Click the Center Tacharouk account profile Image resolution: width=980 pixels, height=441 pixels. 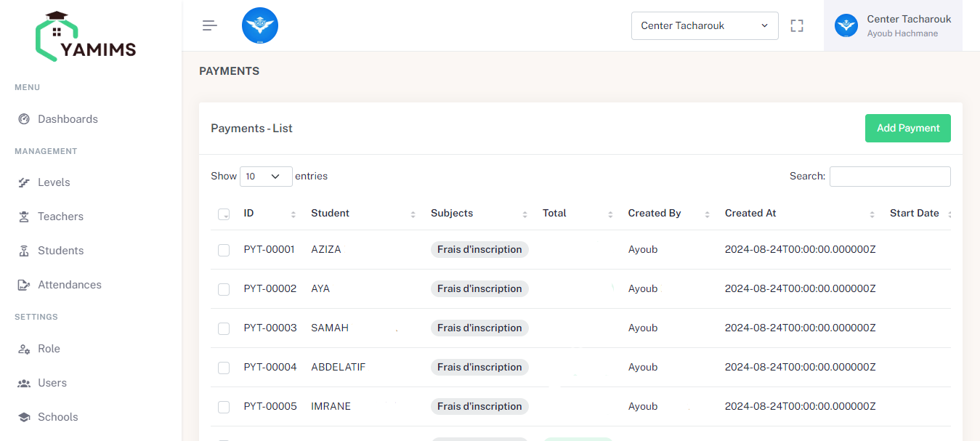coord(892,25)
